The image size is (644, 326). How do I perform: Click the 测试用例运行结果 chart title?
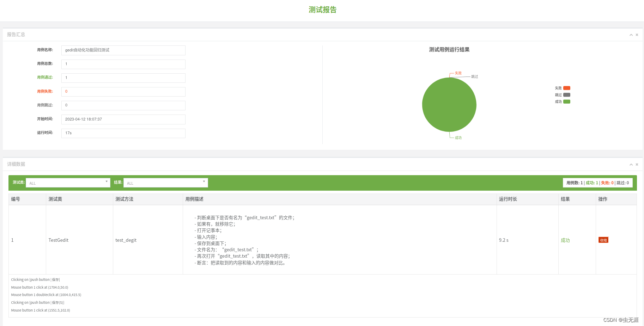[449, 50]
